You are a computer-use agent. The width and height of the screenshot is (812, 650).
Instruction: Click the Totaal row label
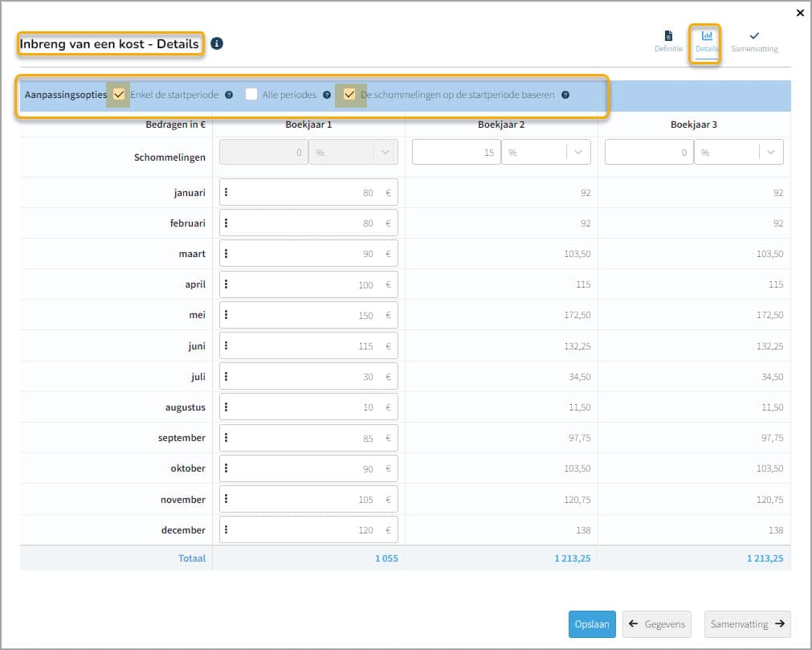[x=192, y=558]
